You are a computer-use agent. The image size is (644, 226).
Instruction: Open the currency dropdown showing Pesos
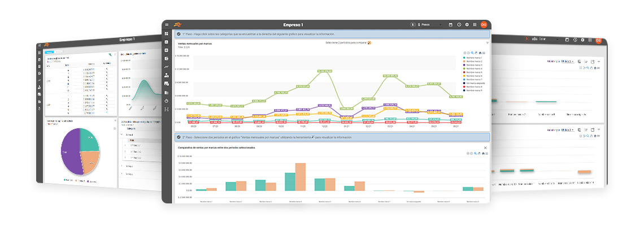429,25
